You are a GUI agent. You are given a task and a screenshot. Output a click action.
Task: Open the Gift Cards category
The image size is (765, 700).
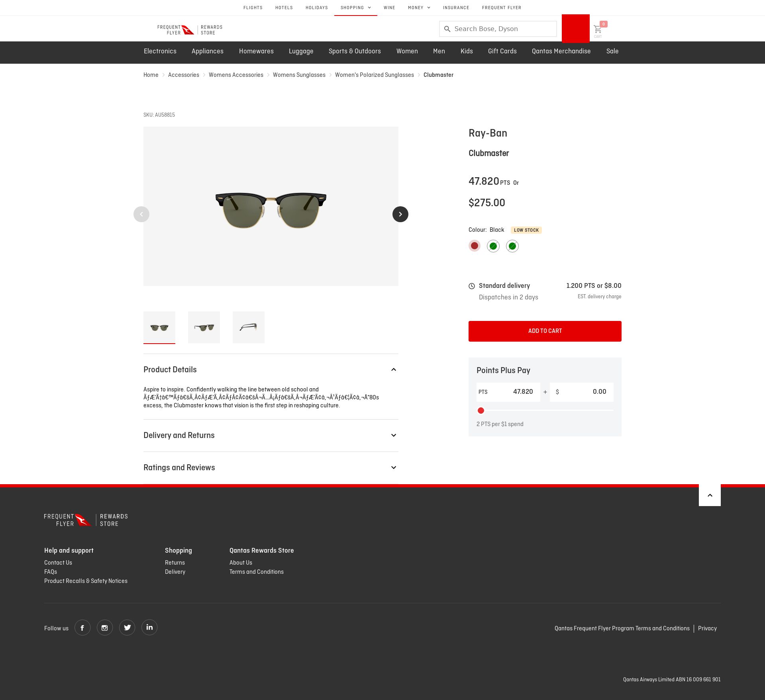coord(502,51)
